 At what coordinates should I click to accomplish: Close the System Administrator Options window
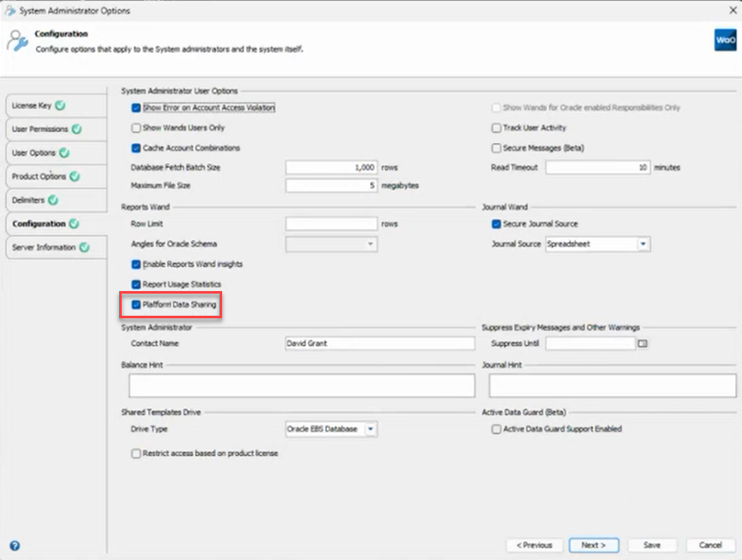(733, 10)
